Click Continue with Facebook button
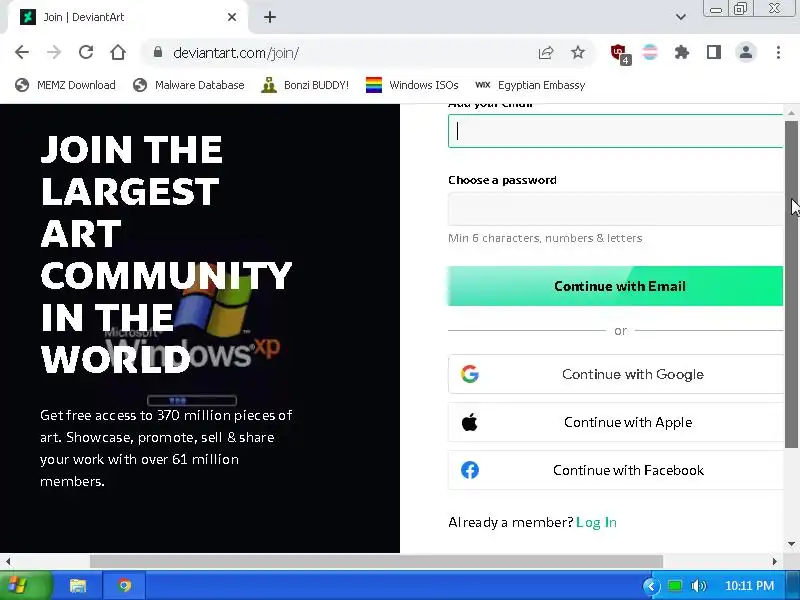The height and width of the screenshot is (600, 800). [615, 470]
